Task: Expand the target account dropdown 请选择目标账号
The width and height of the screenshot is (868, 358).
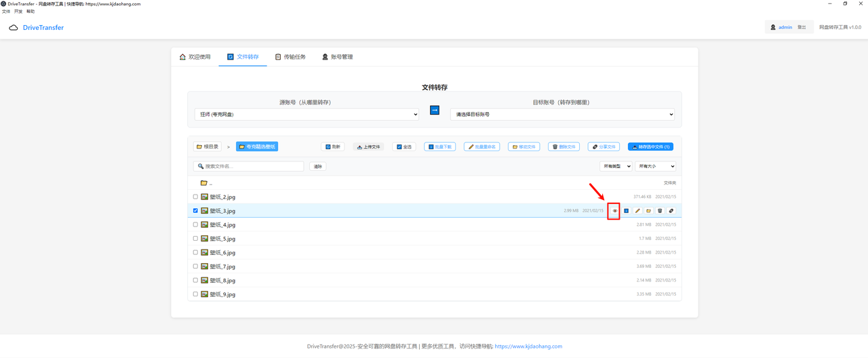Action: (x=562, y=115)
